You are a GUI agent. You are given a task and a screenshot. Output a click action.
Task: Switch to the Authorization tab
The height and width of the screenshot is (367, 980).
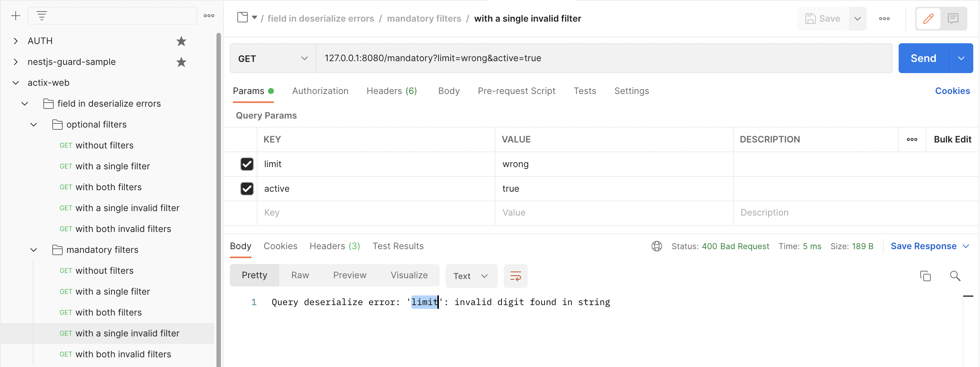coord(320,91)
